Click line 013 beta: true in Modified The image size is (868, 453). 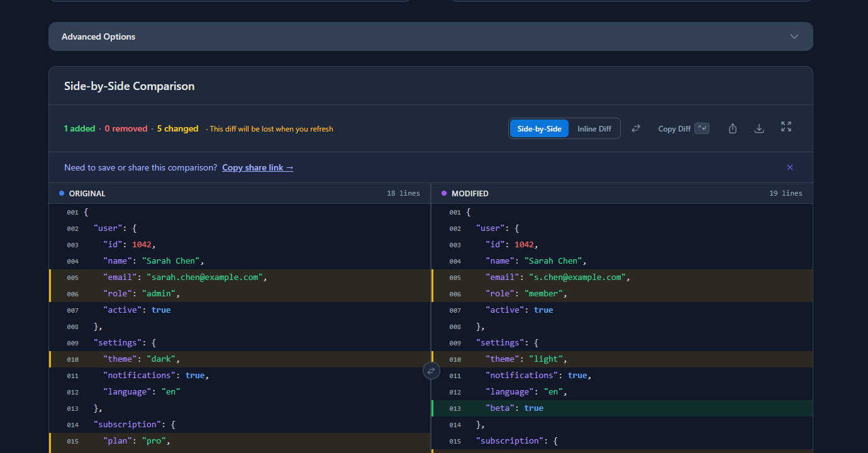pos(513,408)
